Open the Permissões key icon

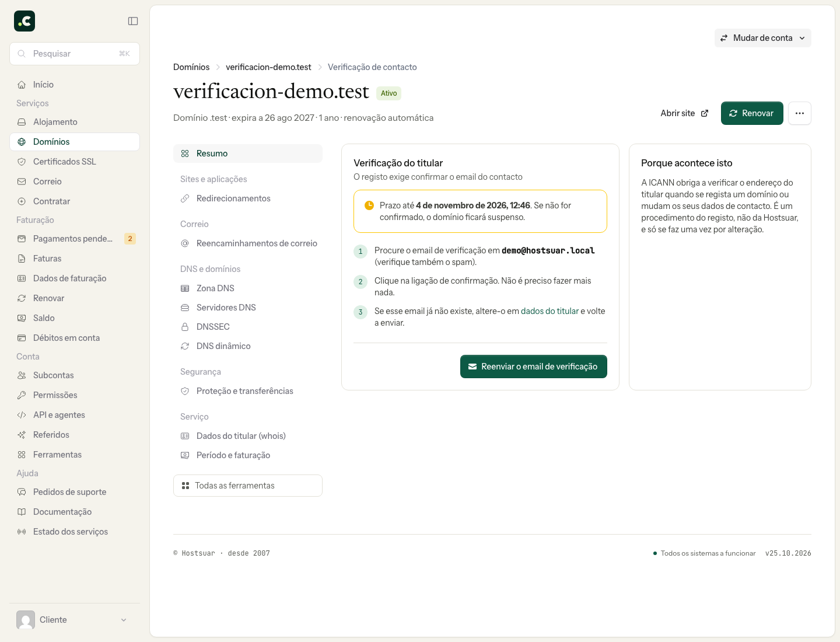(x=22, y=395)
